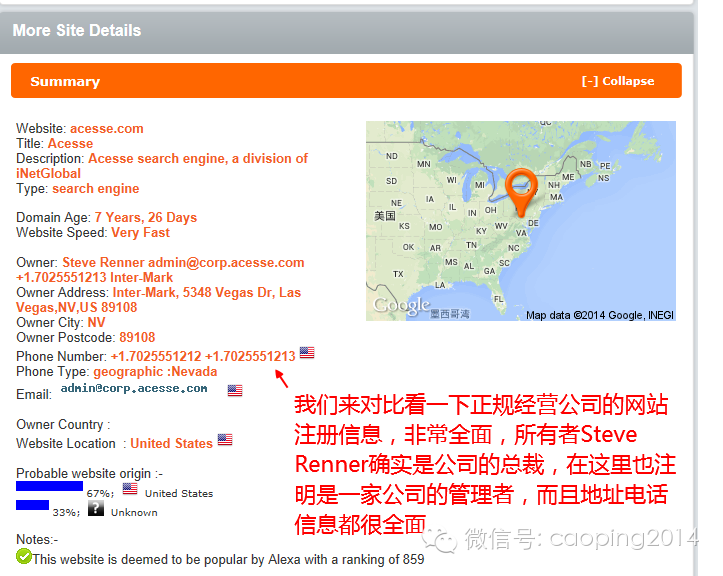The height and width of the screenshot is (576, 723).
Task: Click the Map data ©2014 Google attribution
Action: click(x=600, y=315)
